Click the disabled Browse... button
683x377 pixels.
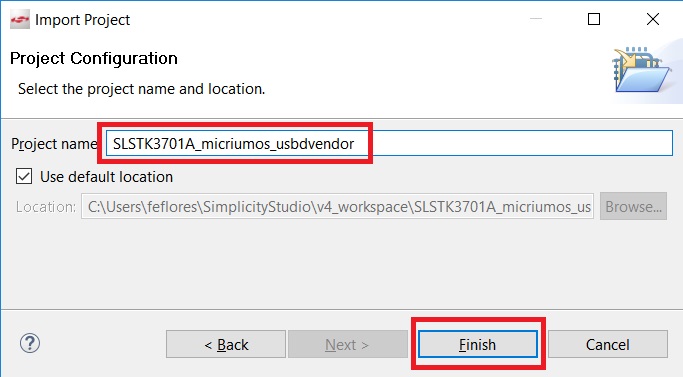pyautogui.click(x=633, y=206)
